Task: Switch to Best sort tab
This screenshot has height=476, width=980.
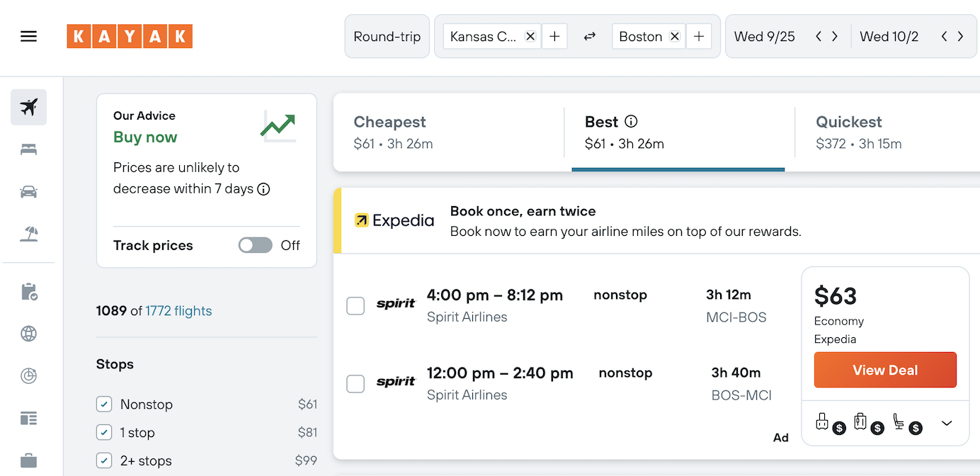Action: coord(678,132)
